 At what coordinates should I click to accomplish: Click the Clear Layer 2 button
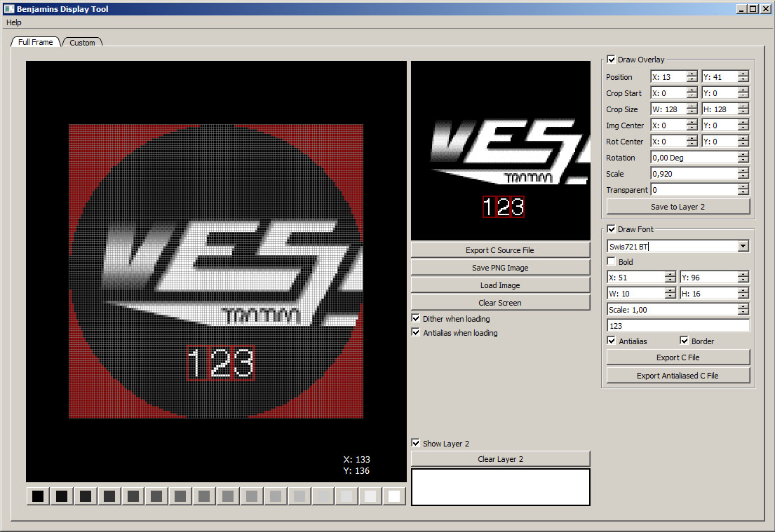[x=499, y=458]
